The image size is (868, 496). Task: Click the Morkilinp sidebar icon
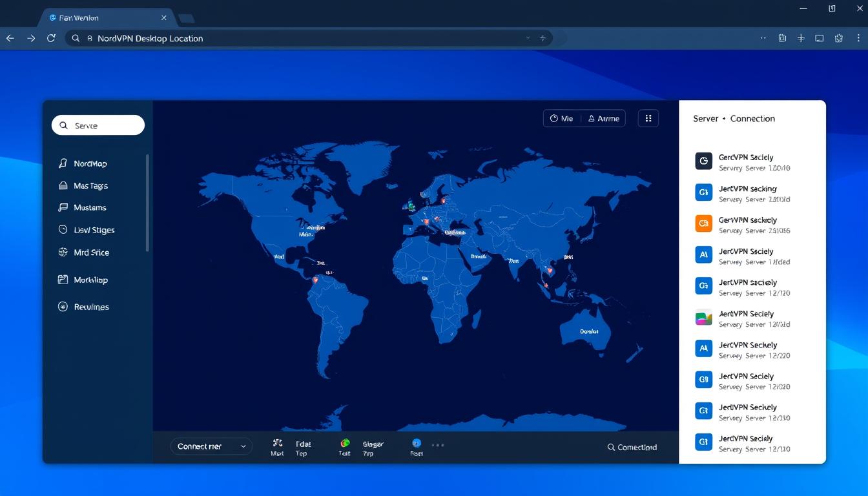coord(63,280)
